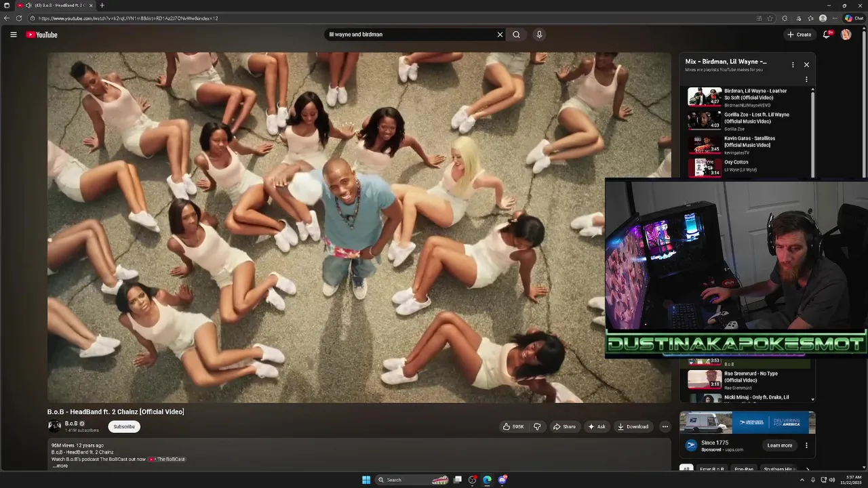
Task: Clear the search box with X
Action: [x=500, y=35]
